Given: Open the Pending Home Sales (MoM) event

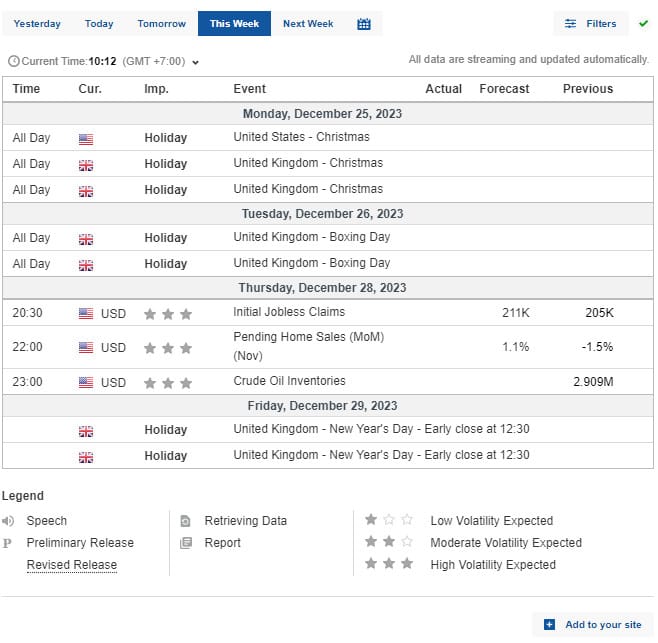Looking at the screenshot, I should pyautogui.click(x=308, y=337).
